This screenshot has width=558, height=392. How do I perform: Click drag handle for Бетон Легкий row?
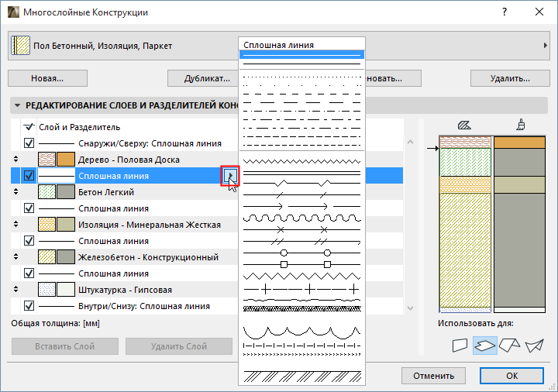(15, 191)
